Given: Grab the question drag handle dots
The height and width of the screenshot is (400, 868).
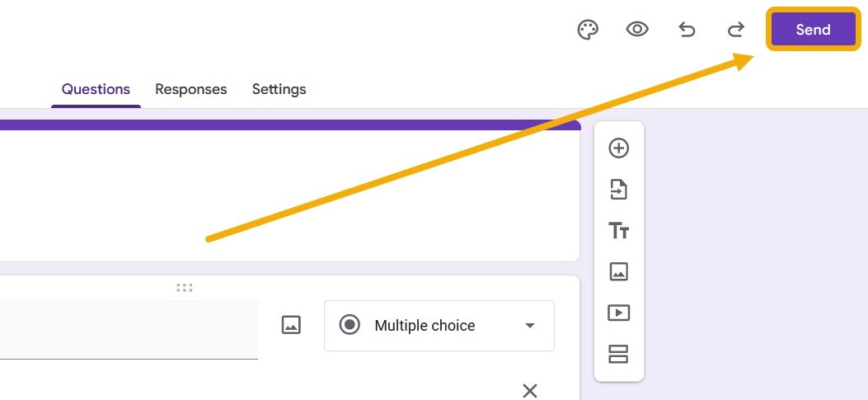Looking at the screenshot, I should (x=185, y=288).
